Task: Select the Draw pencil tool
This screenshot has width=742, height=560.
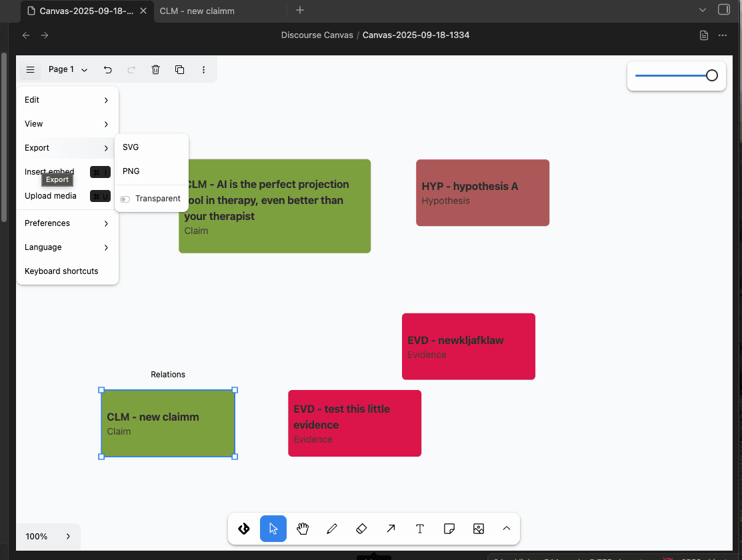Action: (x=332, y=528)
